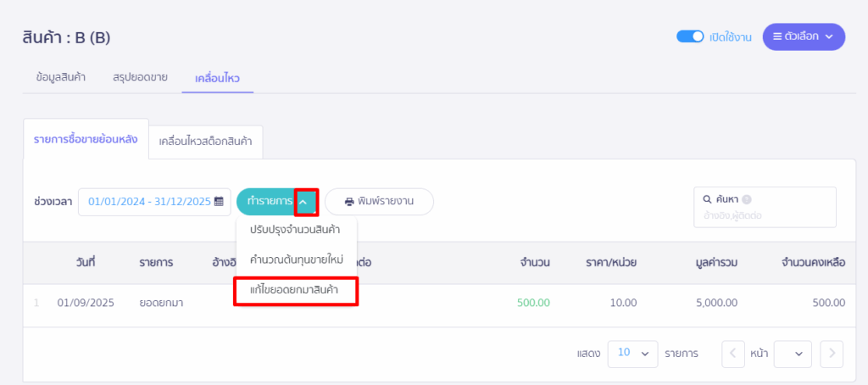The width and height of the screenshot is (868, 385).
Task: Open the ตัวเลือก options button
Action: (x=804, y=36)
